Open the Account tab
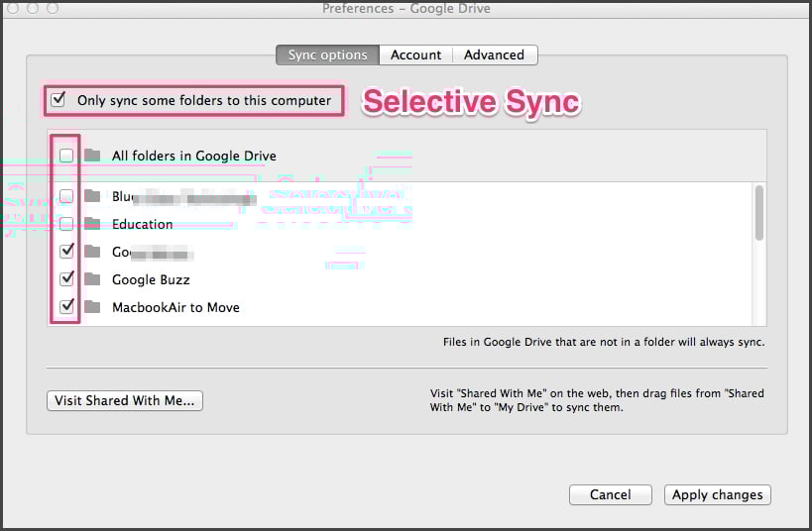812x531 pixels. click(x=415, y=54)
